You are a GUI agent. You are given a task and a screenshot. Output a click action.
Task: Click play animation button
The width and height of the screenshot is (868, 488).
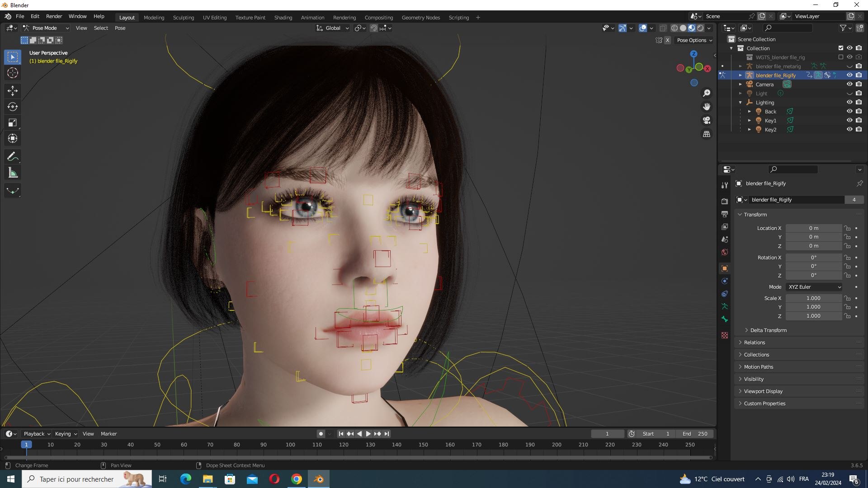tap(368, 434)
